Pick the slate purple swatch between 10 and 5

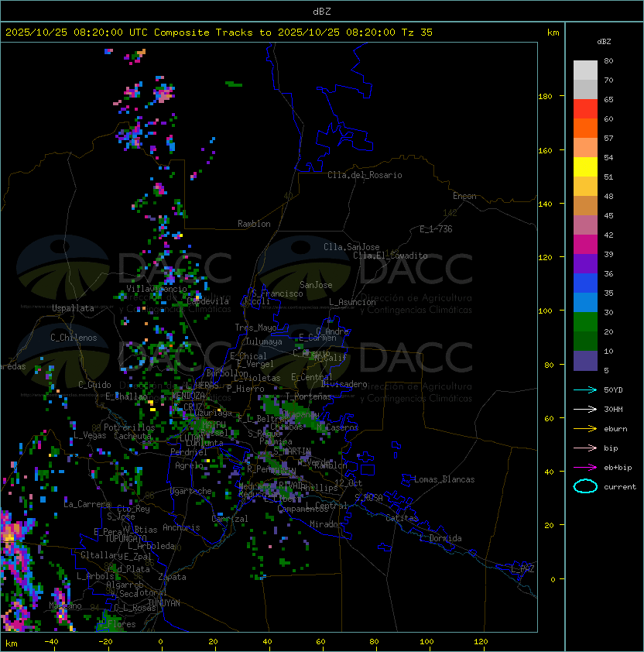click(585, 361)
